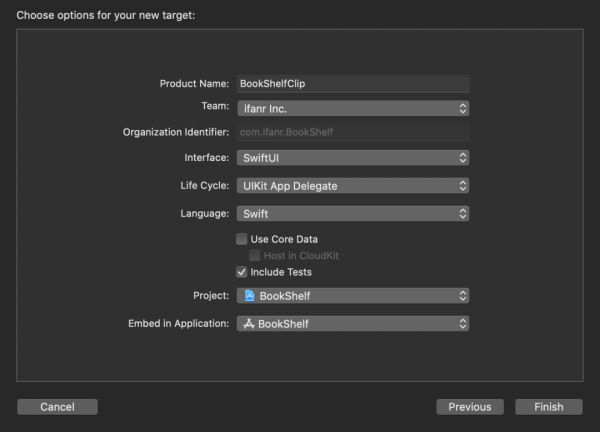
Task: Click the up-down arrows on the Interface popup
Action: click(462, 158)
